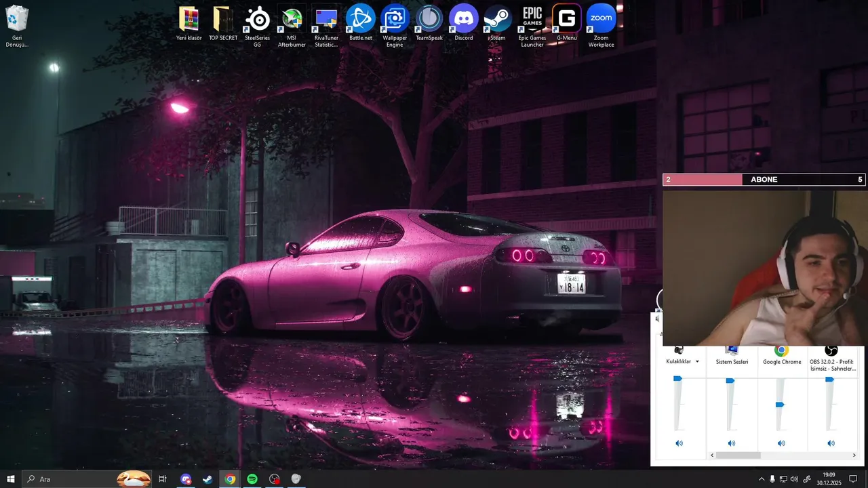Click the mixer horizontal scrollbar thumb
Image resolution: width=868 pixels, height=488 pixels.
pos(738,455)
